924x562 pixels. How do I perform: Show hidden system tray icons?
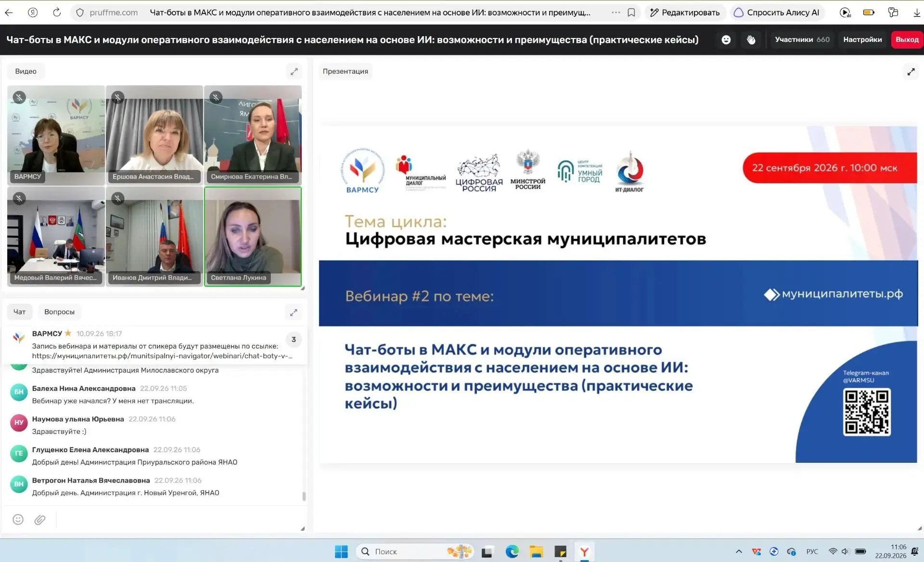[x=739, y=551]
